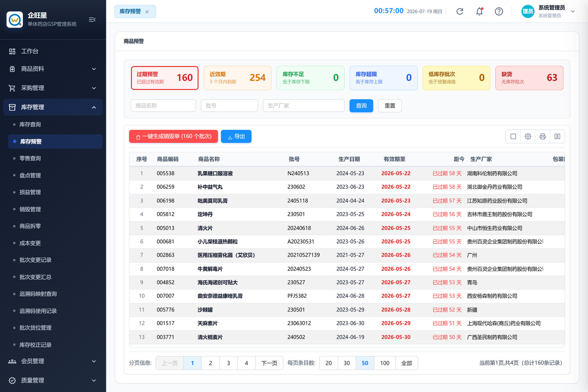Click the 商品名称 column header
Screen dimensions: 588x392
click(x=209, y=159)
